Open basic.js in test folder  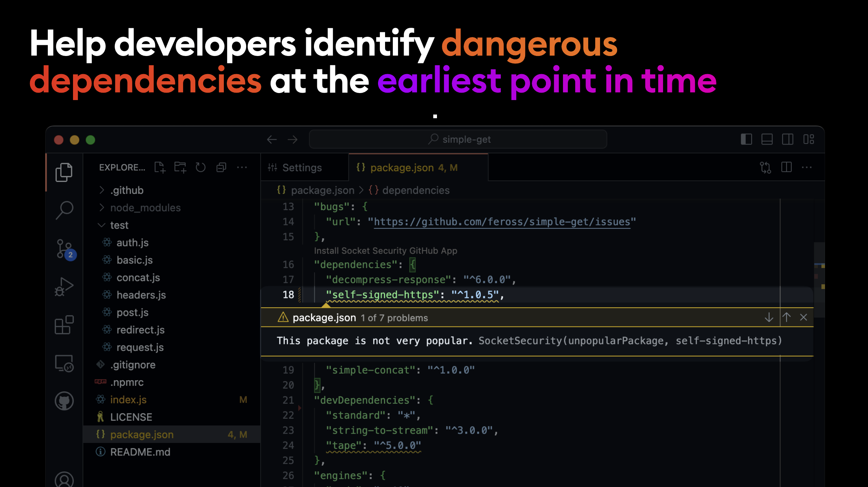click(x=172, y=260)
